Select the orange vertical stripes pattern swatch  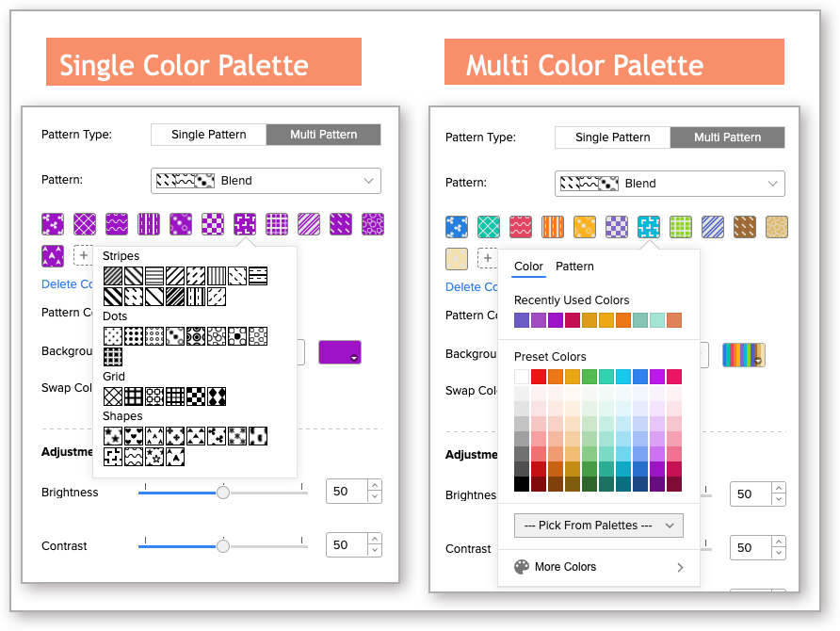pyautogui.click(x=553, y=226)
